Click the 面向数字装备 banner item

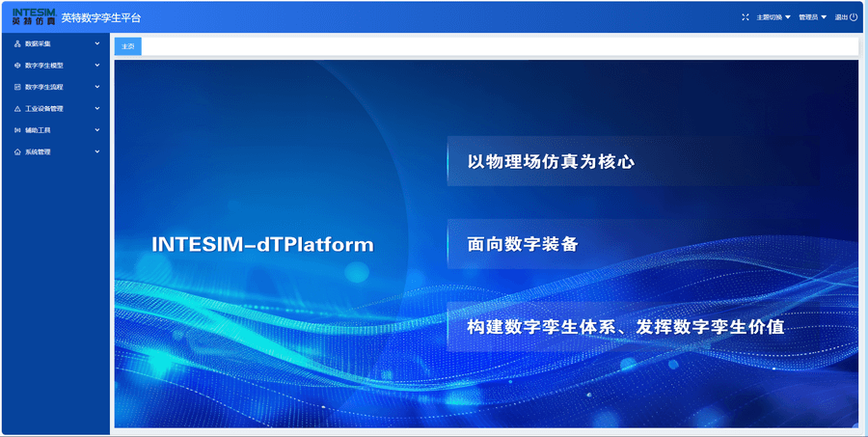(522, 244)
